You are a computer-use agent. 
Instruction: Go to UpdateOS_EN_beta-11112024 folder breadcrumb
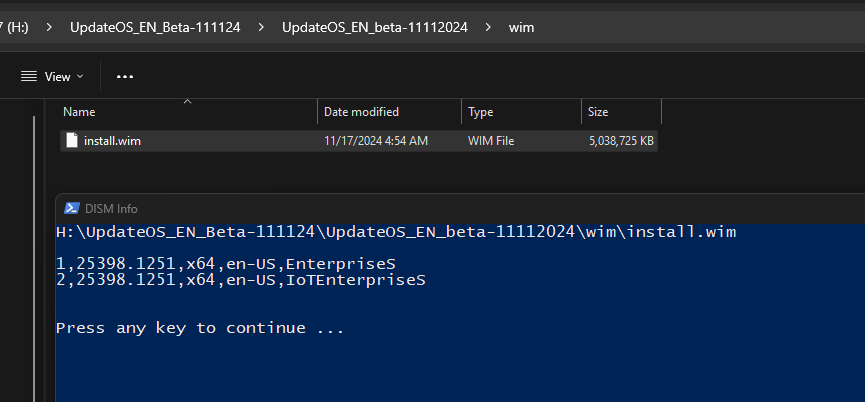(374, 27)
